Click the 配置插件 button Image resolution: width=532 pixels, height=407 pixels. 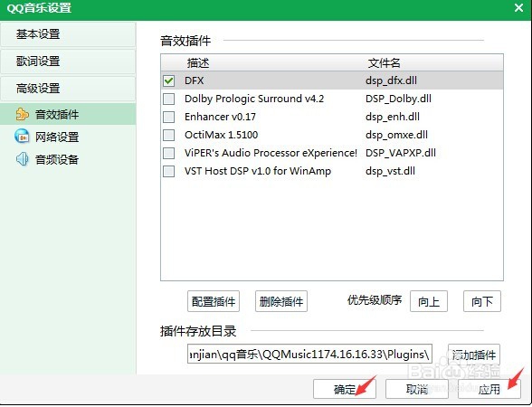214,301
